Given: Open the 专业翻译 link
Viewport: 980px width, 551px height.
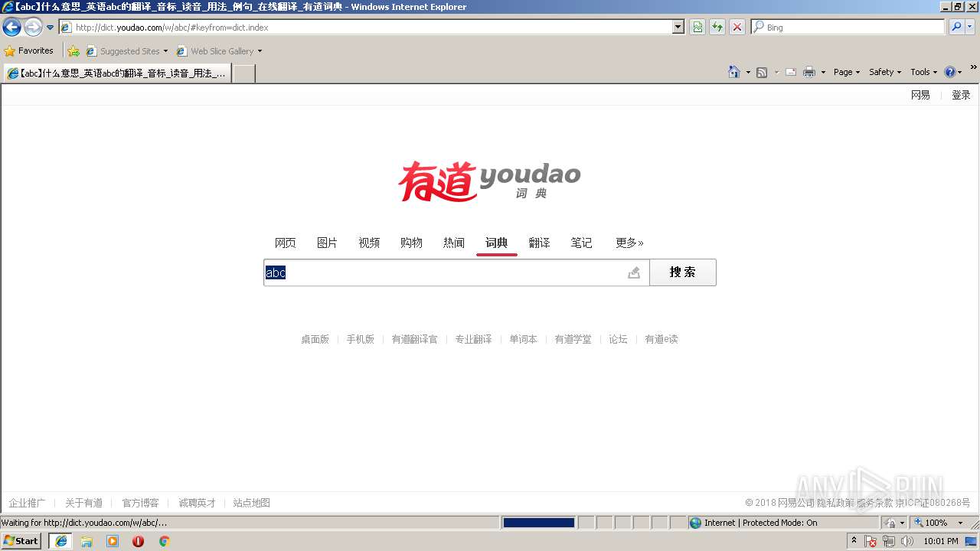Looking at the screenshot, I should point(473,339).
